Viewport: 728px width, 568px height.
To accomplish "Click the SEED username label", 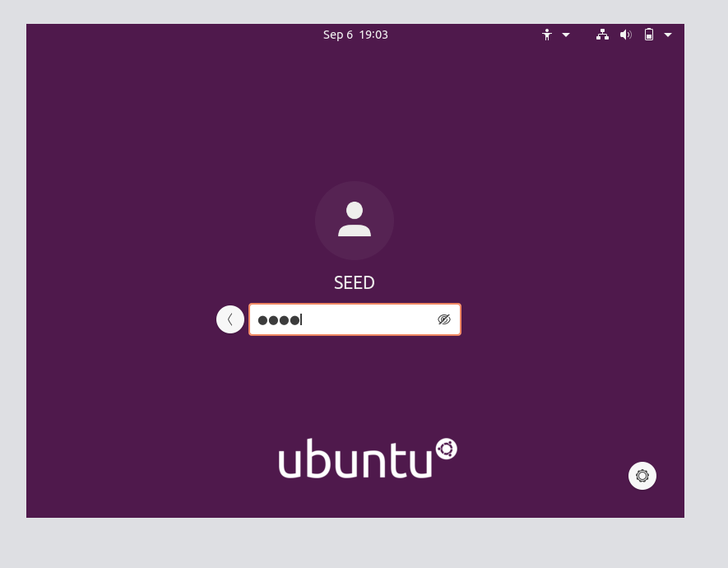I will pos(355,282).
